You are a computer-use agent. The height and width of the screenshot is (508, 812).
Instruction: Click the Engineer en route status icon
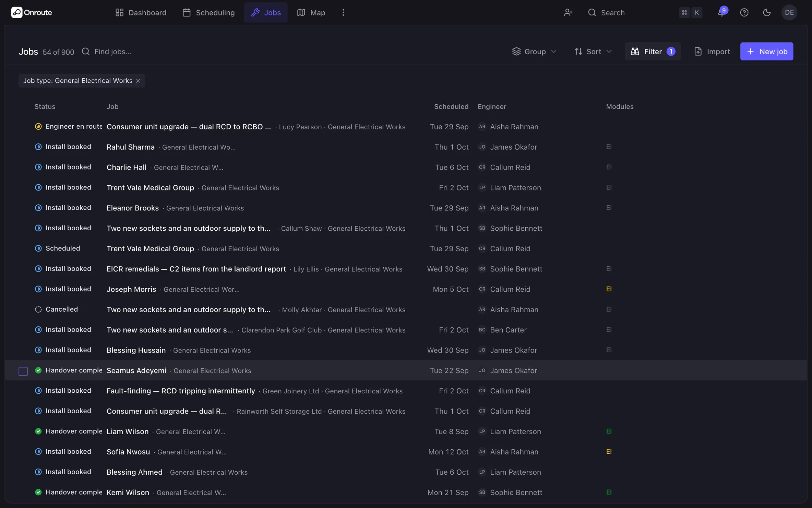click(x=38, y=126)
